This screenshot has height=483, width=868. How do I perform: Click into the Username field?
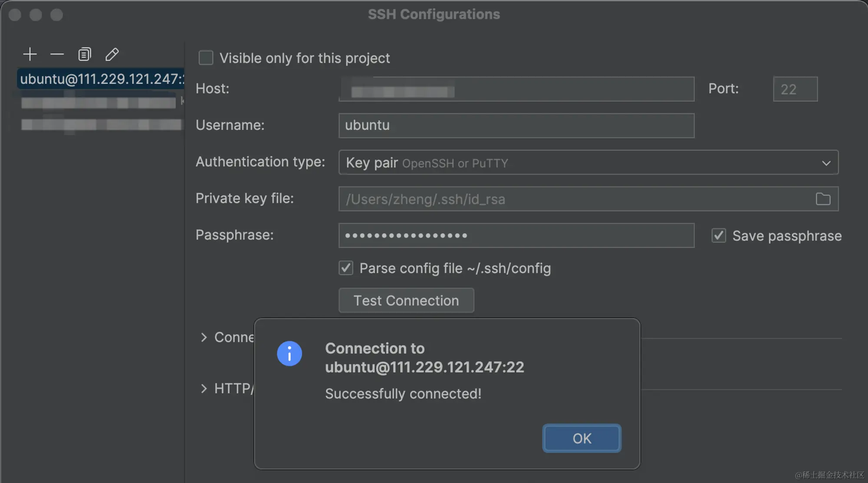point(516,126)
